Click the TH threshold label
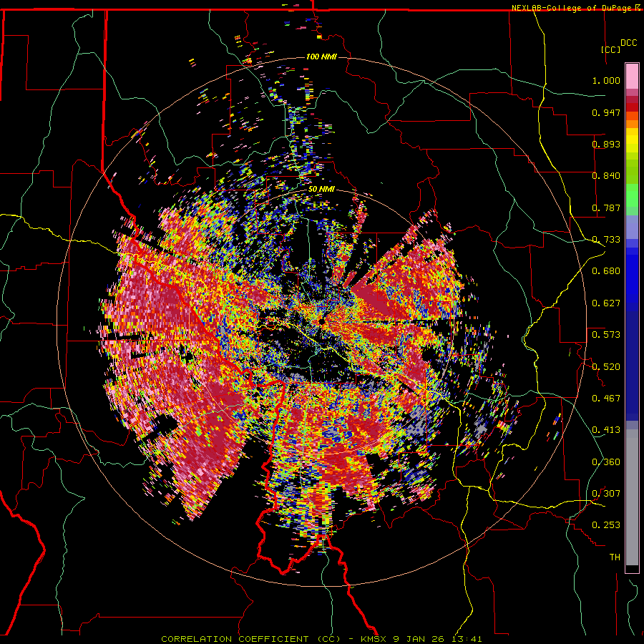 point(615,557)
